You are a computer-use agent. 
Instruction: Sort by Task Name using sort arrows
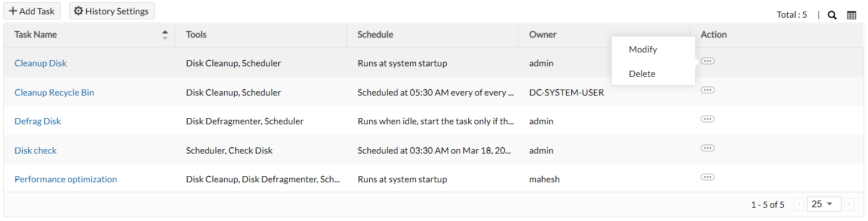click(x=165, y=34)
